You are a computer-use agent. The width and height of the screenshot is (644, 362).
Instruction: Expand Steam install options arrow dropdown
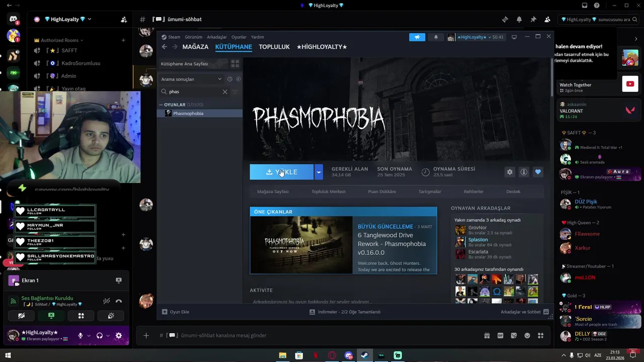point(318,172)
